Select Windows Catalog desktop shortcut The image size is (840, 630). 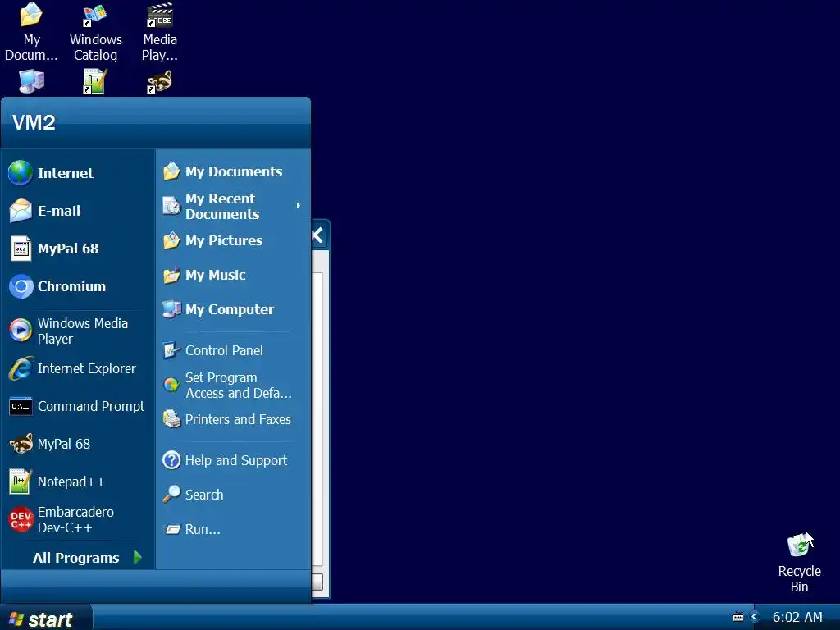tap(95, 32)
